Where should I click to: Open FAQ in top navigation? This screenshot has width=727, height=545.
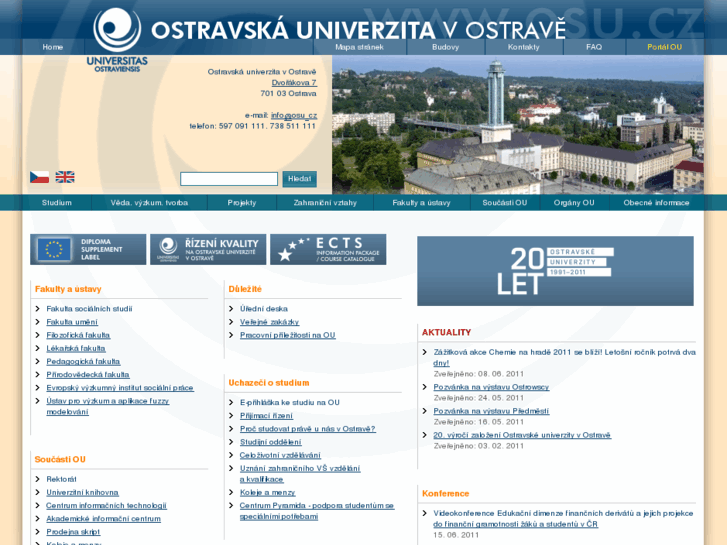click(x=594, y=47)
